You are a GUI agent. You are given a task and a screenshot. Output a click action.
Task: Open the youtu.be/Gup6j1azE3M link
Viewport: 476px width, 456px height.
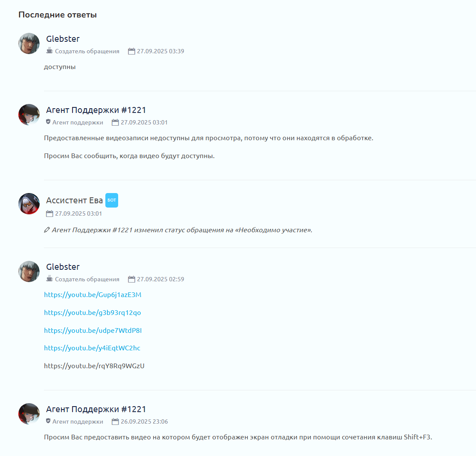pyautogui.click(x=93, y=295)
